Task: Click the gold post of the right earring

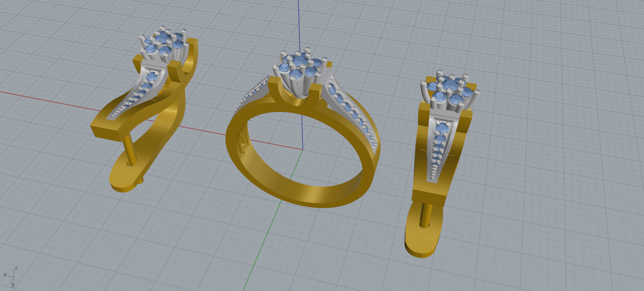Action: point(425,215)
